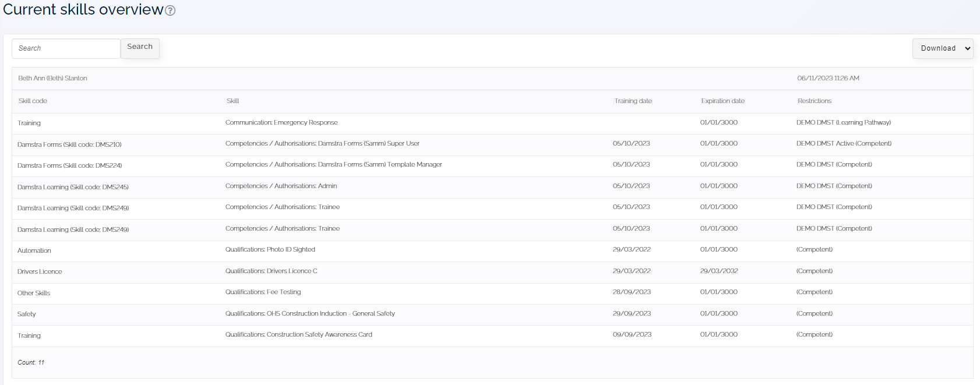The height and width of the screenshot is (385, 980).
Task: Click the 29/03/2032 expiration date cell
Action: (719, 271)
